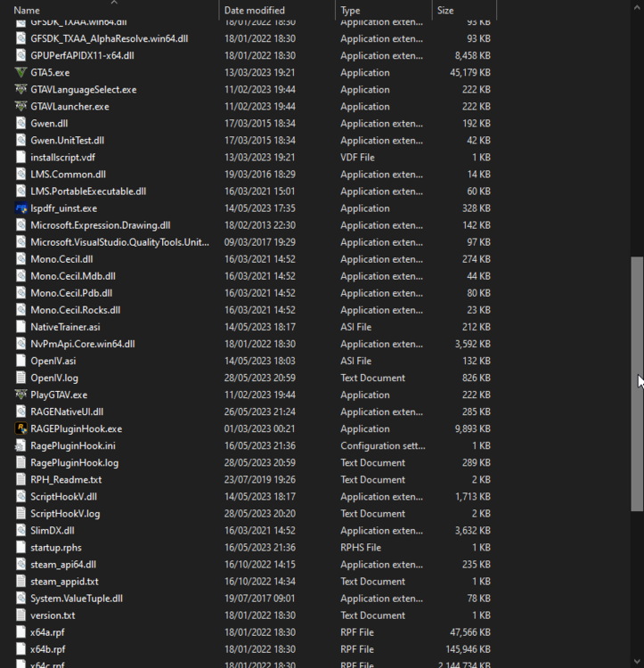Click the x64b.rpf file icon

(x=20, y=649)
